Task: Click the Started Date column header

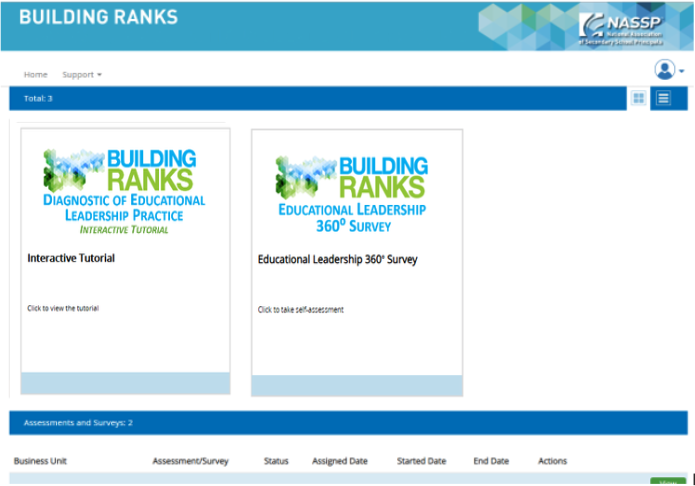Action: 422,461
